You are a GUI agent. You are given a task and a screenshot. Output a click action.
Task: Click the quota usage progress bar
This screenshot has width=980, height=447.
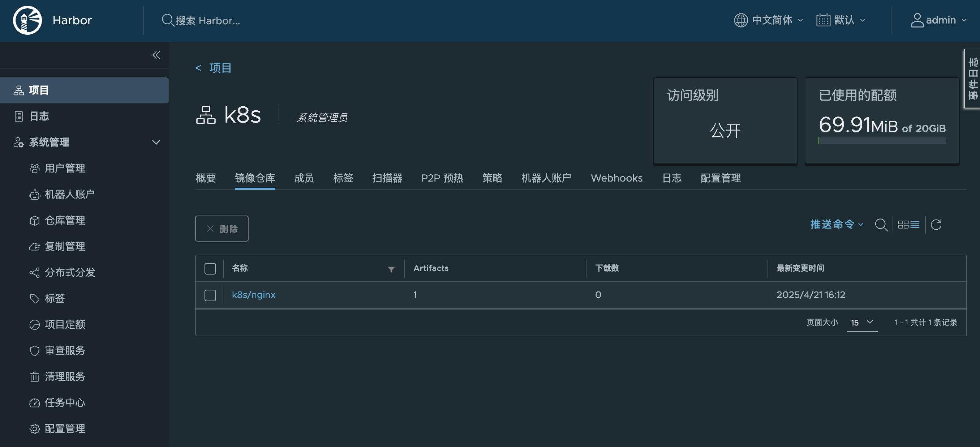coord(882,141)
